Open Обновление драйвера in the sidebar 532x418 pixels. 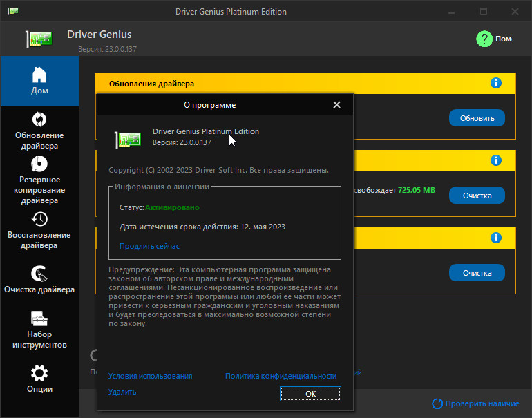(x=39, y=131)
